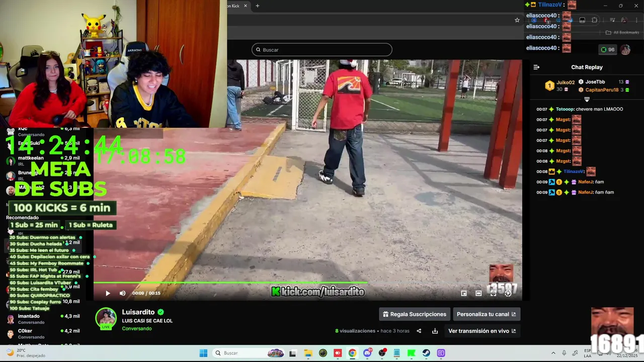Open File Explorer from taskbar

[x=308, y=353]
